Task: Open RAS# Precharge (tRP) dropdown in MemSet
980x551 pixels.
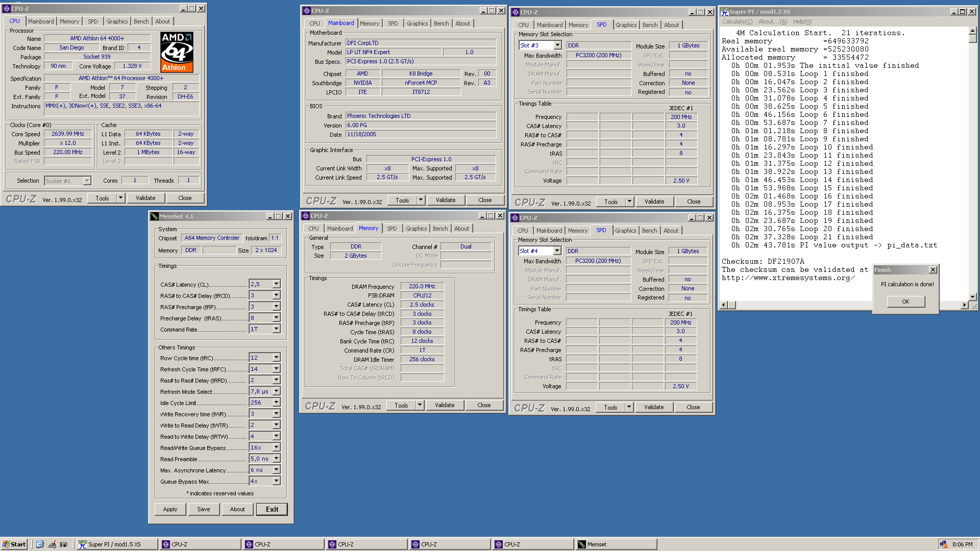Action: (276, 307)
